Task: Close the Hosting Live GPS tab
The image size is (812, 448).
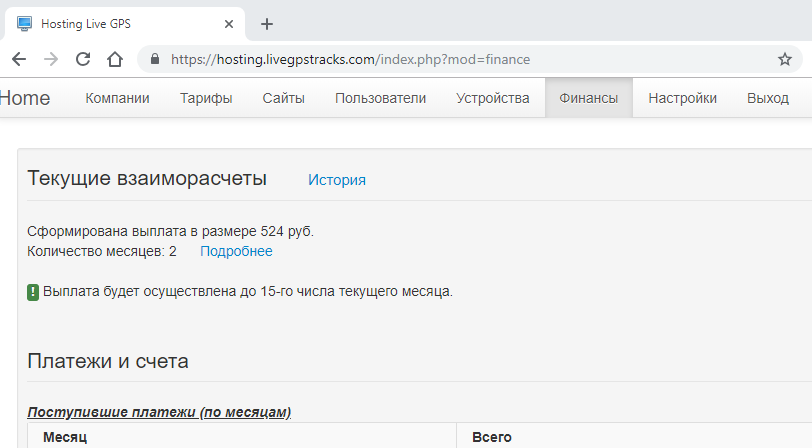Action: click(229, 24)
